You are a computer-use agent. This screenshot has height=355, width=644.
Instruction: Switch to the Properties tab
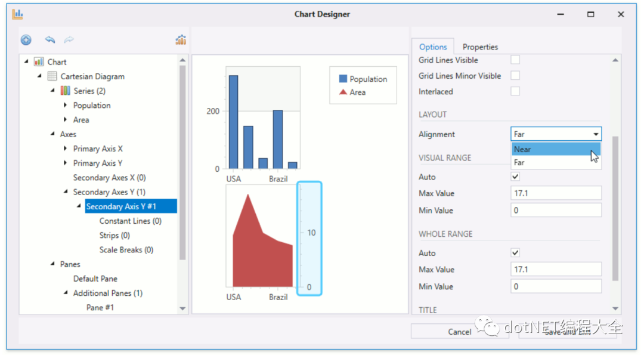coord(480,47)
